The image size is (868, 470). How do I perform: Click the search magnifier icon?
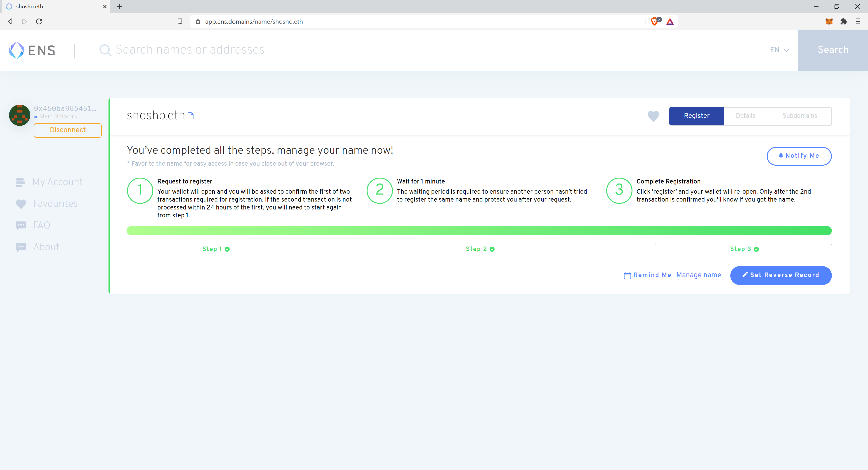pos(105,50)
